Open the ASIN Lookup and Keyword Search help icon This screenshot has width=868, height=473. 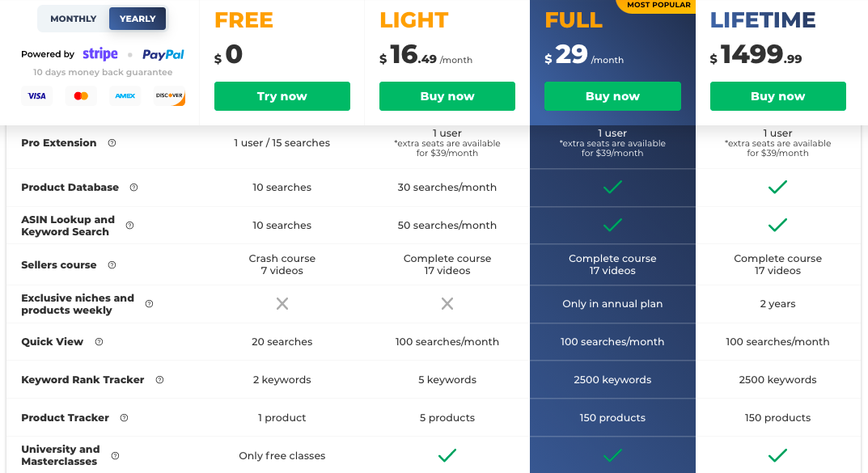tap(129, 226)
